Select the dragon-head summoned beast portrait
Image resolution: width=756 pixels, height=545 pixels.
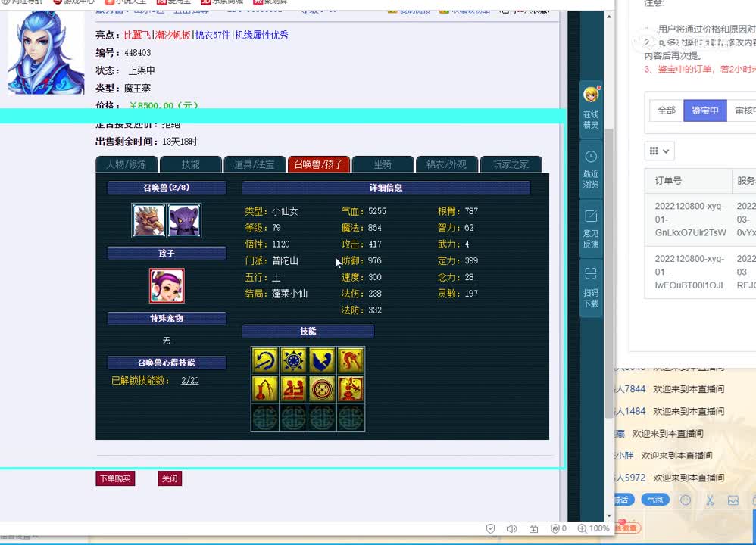pos(149,221)
